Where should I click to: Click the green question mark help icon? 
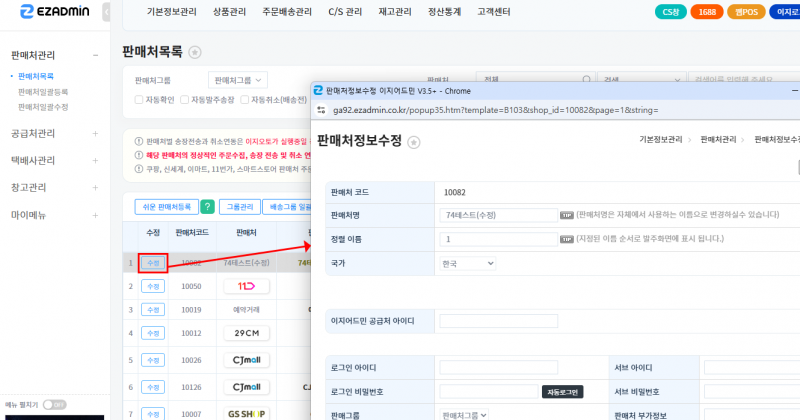click(207, 207)
